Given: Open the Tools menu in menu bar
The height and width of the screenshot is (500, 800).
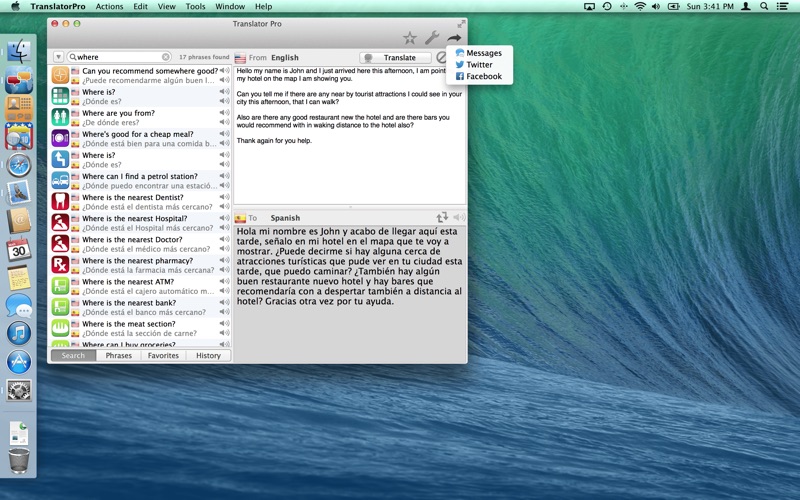Looking at the screenshot, I should click(196, 6).
